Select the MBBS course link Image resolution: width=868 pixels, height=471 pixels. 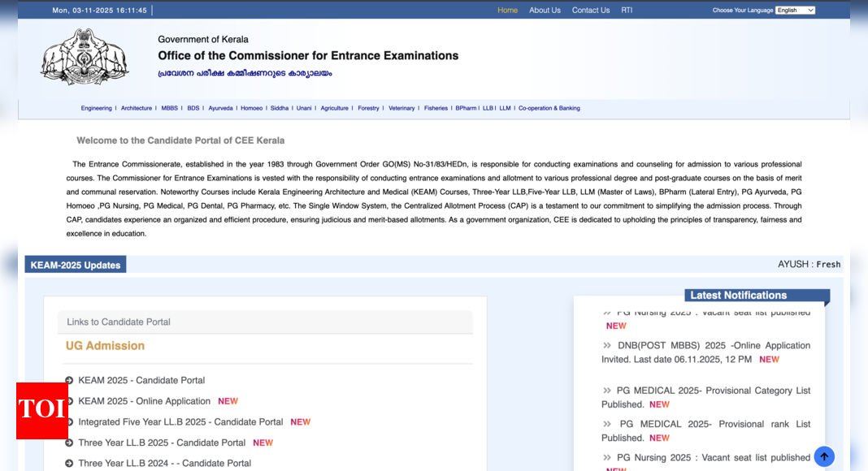coord(169,108)
